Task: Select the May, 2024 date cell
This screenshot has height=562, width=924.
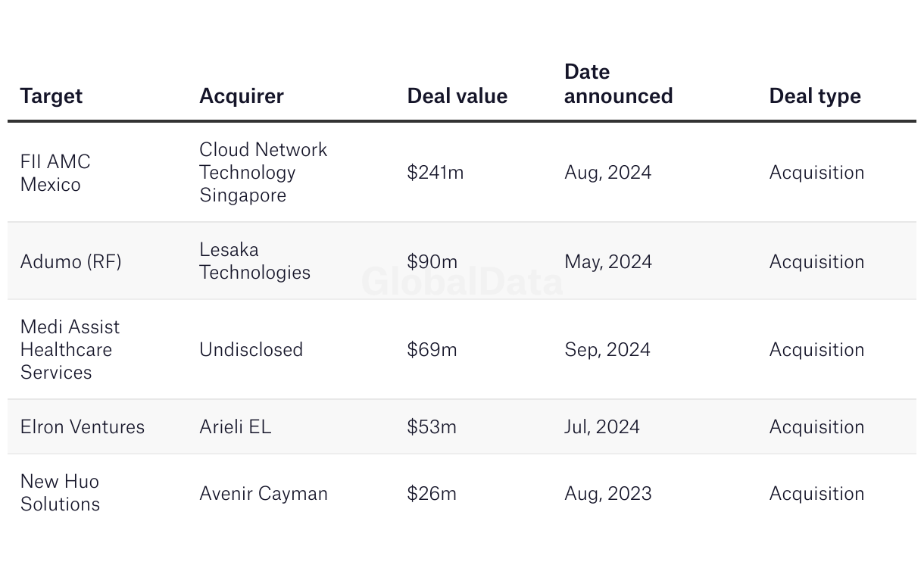Action: pyautogui.click(x=608, y=262)
